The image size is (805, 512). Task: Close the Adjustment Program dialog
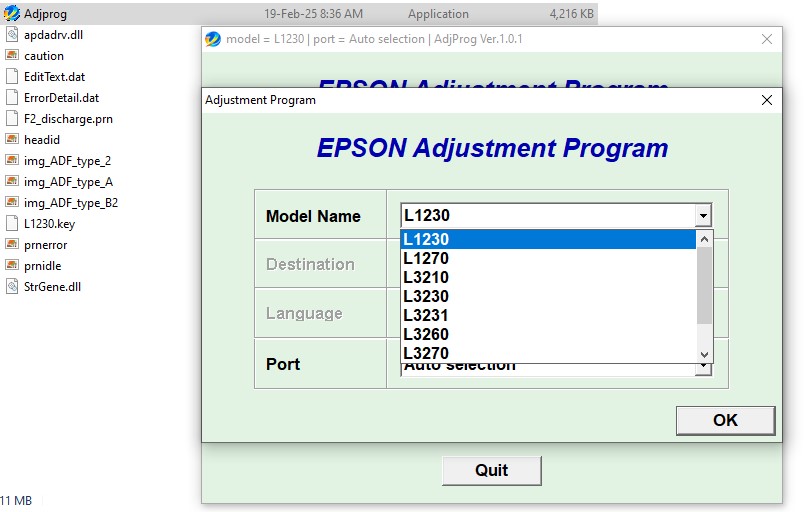pos(766,100)
